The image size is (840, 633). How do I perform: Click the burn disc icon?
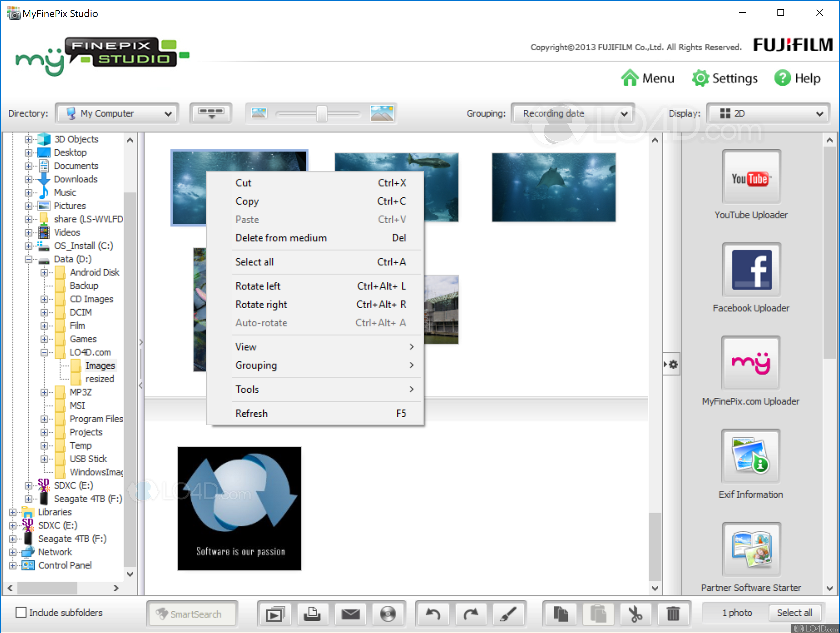[x=388, y=613]
